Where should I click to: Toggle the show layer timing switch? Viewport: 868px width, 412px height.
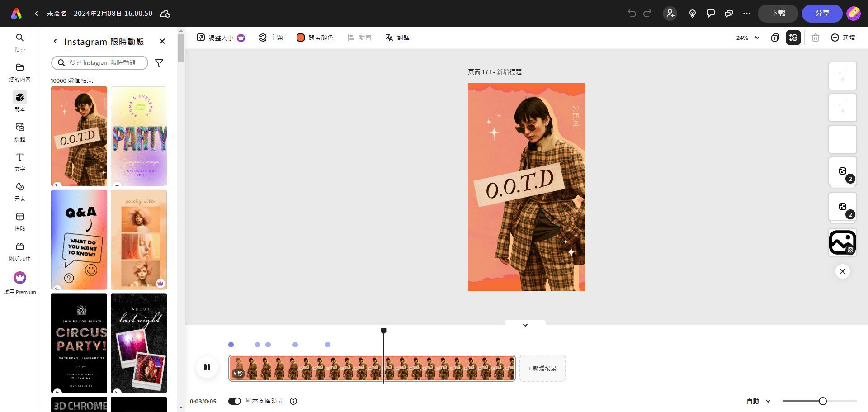coord(235,401)
